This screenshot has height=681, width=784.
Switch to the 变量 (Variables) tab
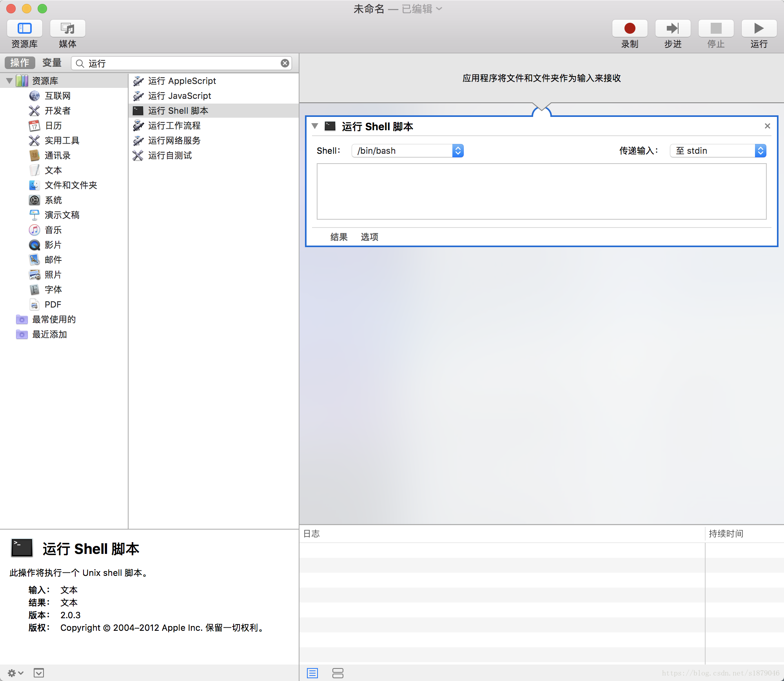52,63
